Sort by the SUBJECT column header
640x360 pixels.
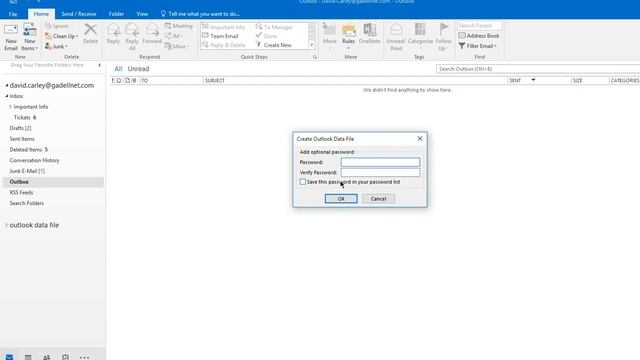pos(355,80)
